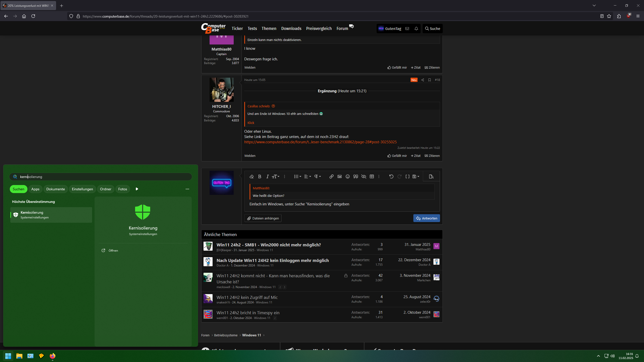Toggle bold formatting in the editor
The width and height of the screenshot is (644, 362).
260,176
